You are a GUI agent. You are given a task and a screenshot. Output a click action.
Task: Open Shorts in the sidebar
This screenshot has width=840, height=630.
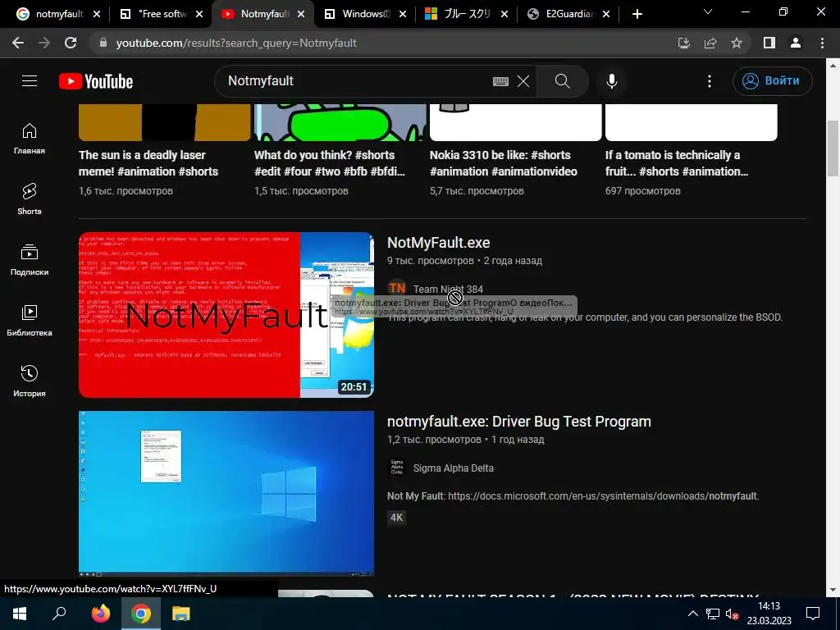click(x=30, y=199)
